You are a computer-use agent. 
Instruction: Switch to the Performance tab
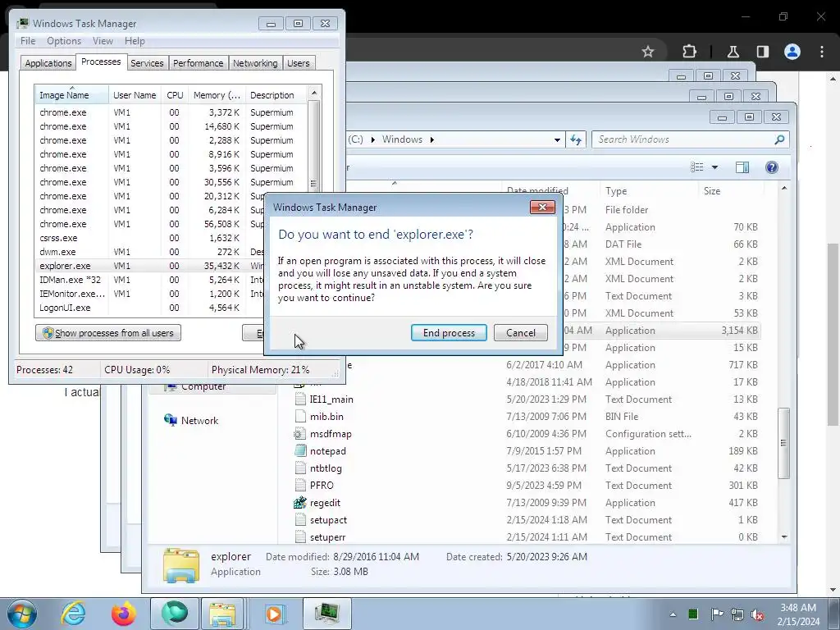tap(198, 63)
